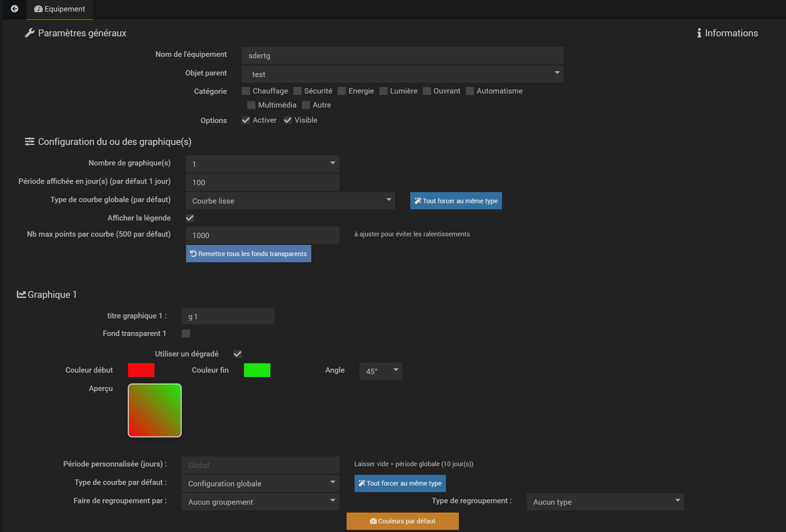Image resolution: width=786 pixels, height=532 pixels.
Task: Expand the Angle 45° dropdown
Action: (x=381, y=371)
